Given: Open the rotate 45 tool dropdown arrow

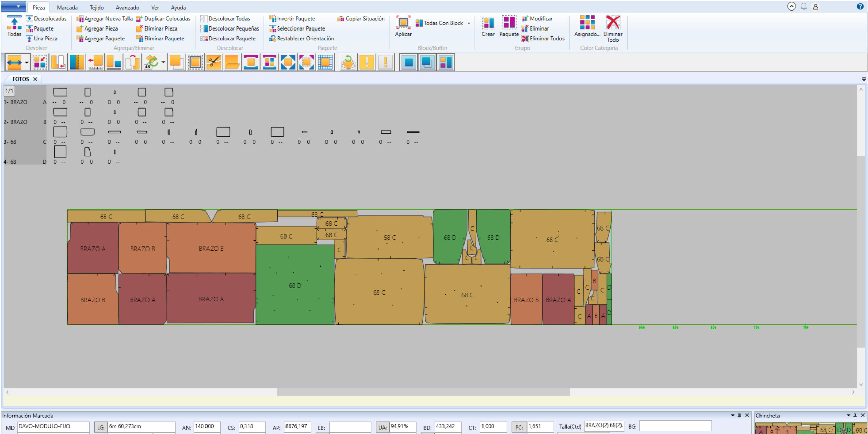Looking at the screenshot, I should pos(163,62).
